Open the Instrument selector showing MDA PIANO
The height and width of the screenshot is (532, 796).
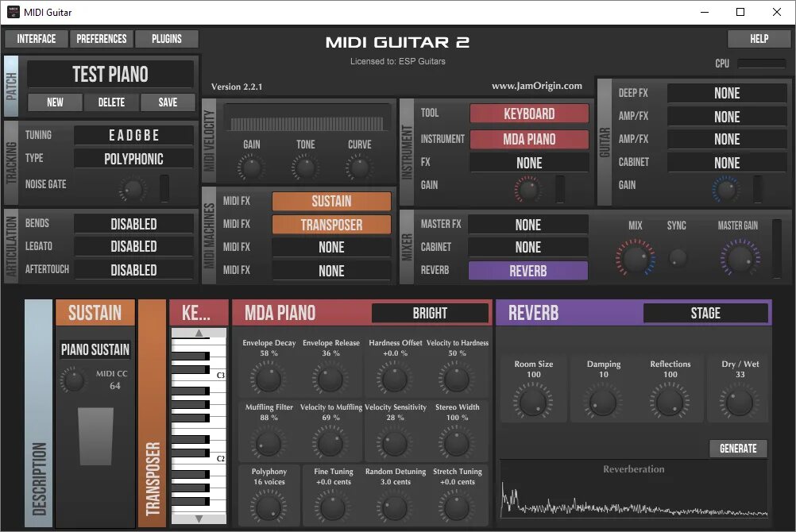[528, 139]
